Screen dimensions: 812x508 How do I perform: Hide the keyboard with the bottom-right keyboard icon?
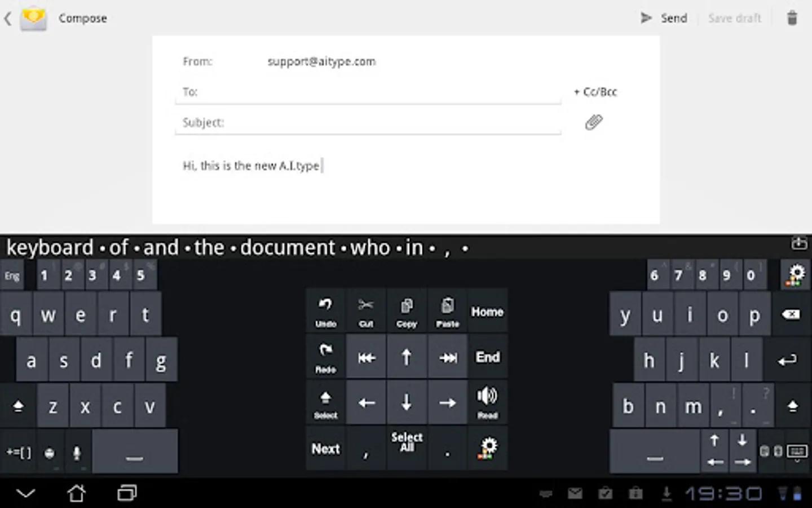[797, 452]
